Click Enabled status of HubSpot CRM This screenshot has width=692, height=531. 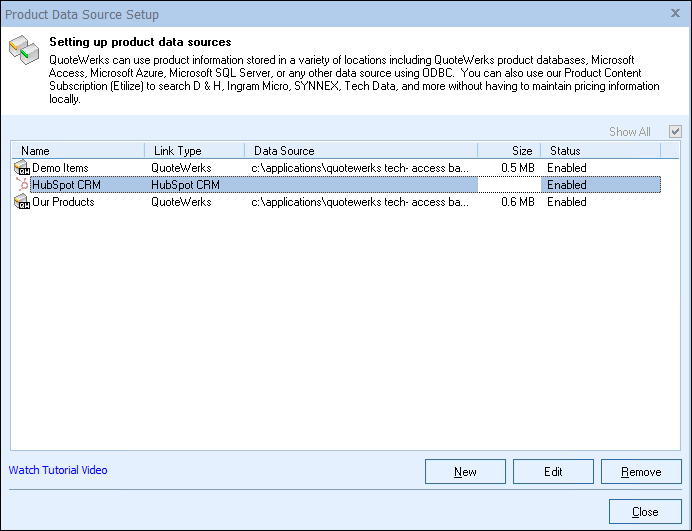click(x=567, y=185)
